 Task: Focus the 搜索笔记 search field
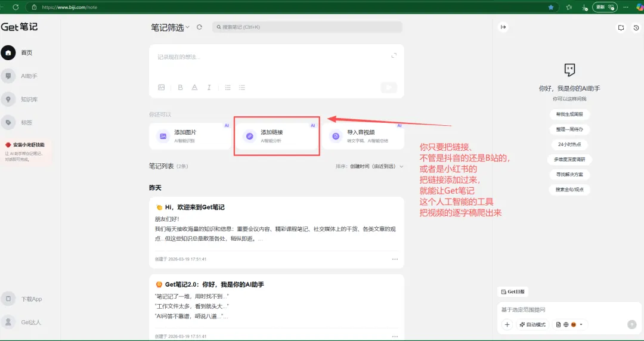[x=307, y=27]
